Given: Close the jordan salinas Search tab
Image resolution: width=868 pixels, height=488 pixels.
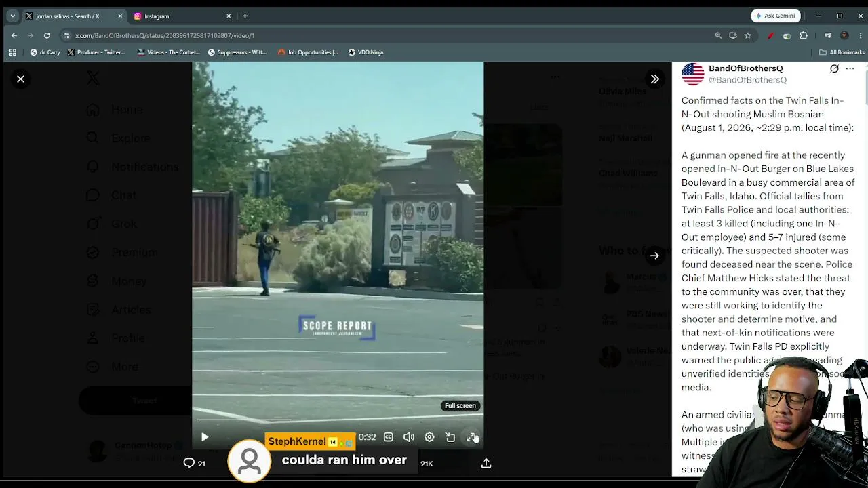Looking at the screenshot, I should 120,16.
